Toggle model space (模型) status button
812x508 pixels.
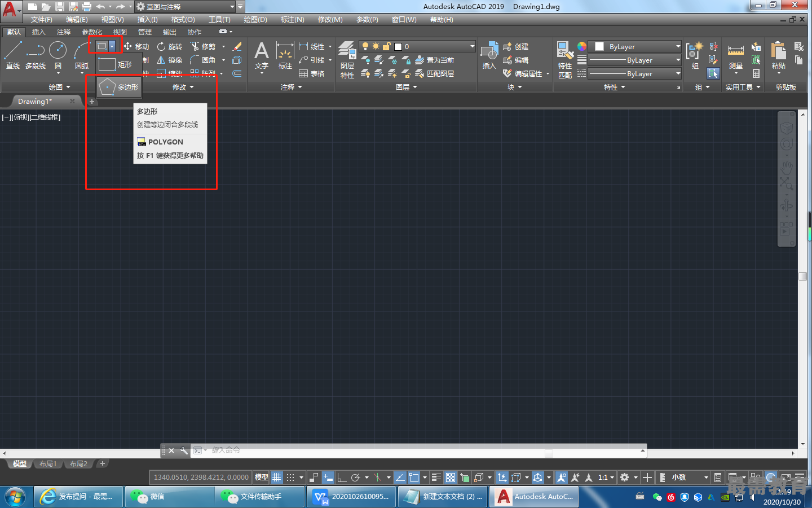coord(261,478)
